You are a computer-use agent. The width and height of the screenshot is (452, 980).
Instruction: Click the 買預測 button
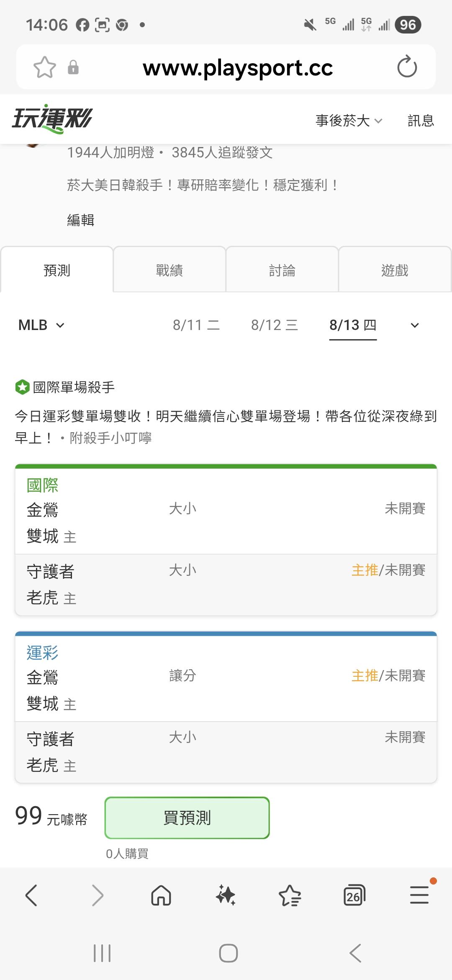tap(187, 818)
